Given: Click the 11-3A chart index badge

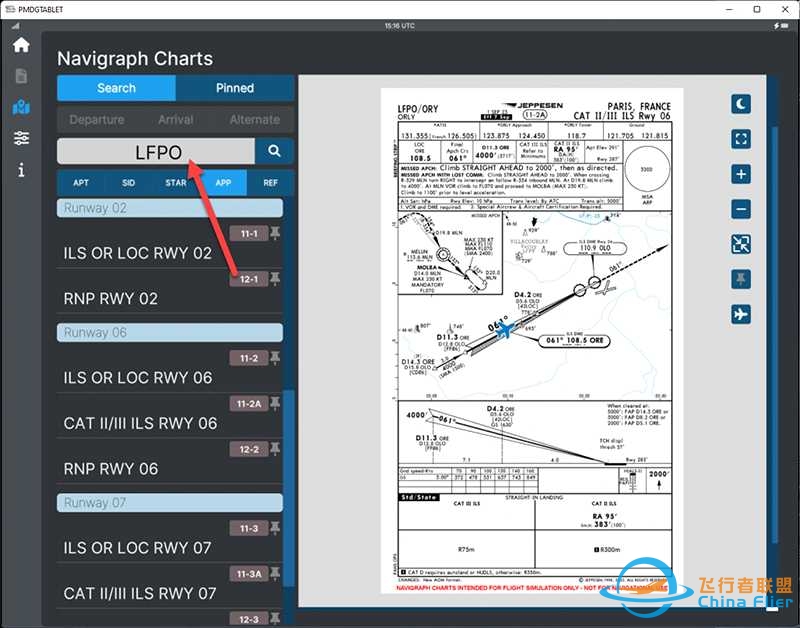Looking at the screenshot, I should (x=249, y=574).
